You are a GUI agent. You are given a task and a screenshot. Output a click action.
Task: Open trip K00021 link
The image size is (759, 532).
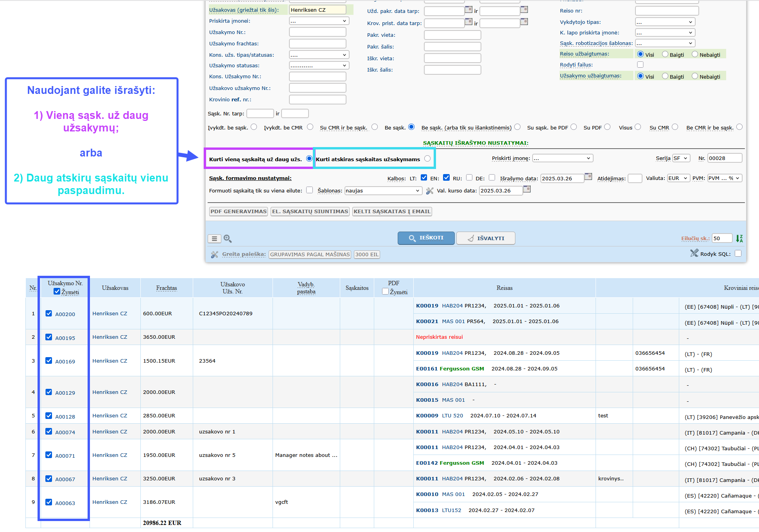[427, 322]
